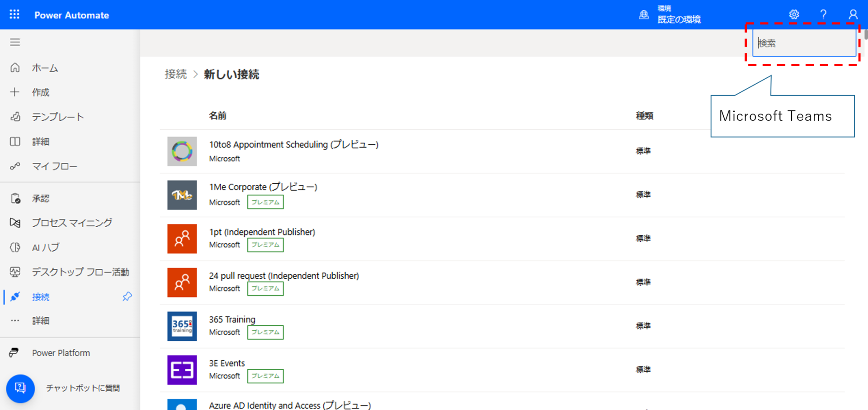
Task: Open Settings gear icon in header
Action: (794, 14)
